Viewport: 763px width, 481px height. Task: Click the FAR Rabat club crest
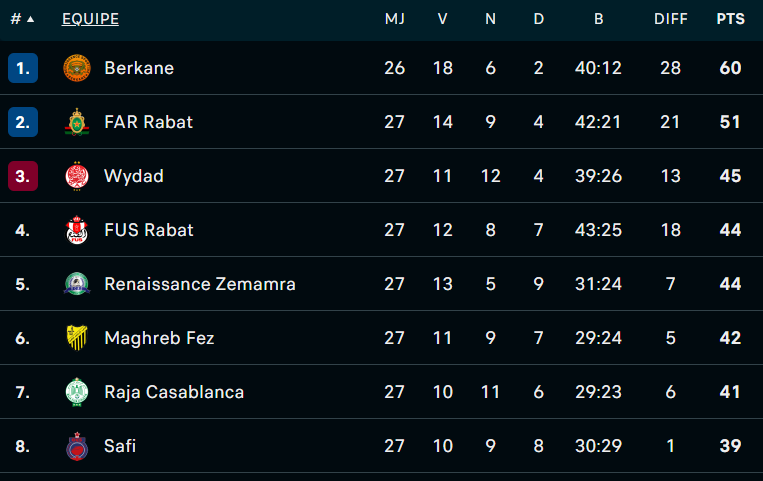click(77, 122)
